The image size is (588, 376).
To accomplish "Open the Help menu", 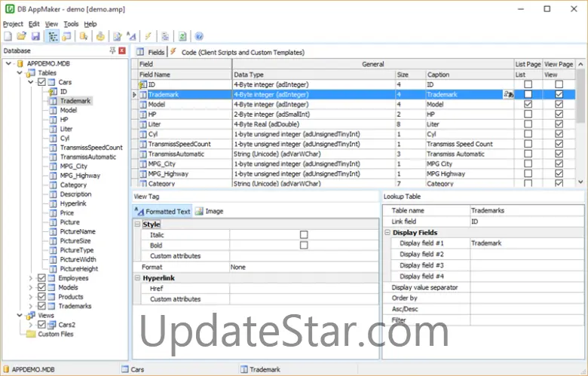I will pyautogui.click(x=90, y=24).
